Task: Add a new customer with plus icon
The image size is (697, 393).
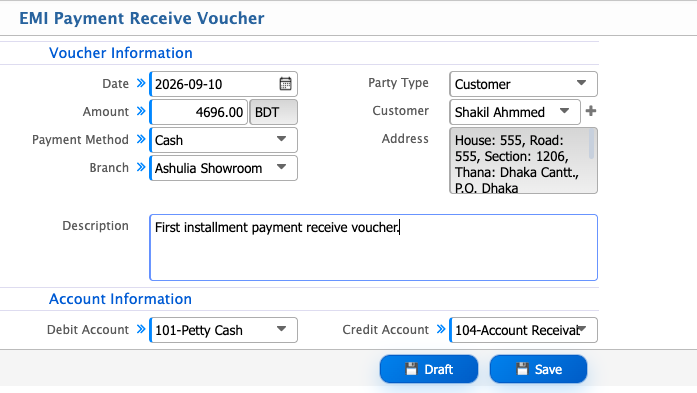Action: pyautogui.click(x=591, y=111)
